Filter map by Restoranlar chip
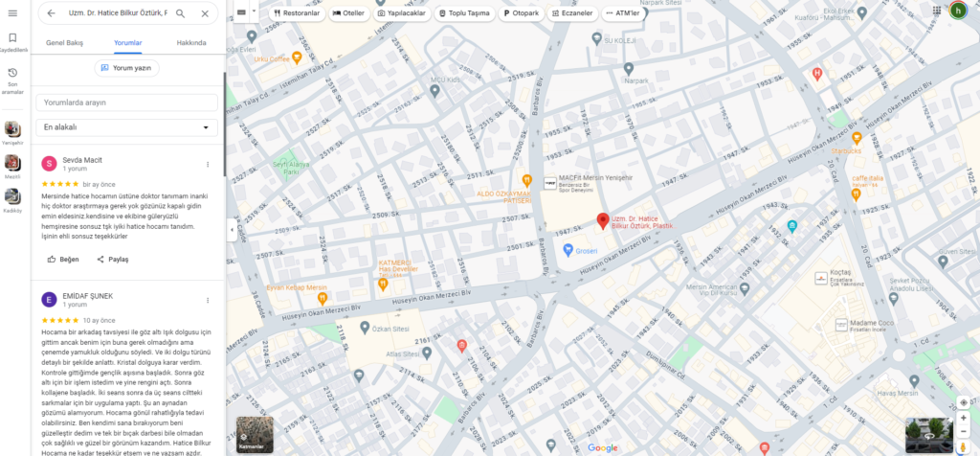The width and height of the screenshot is (980, 456). 297,13
